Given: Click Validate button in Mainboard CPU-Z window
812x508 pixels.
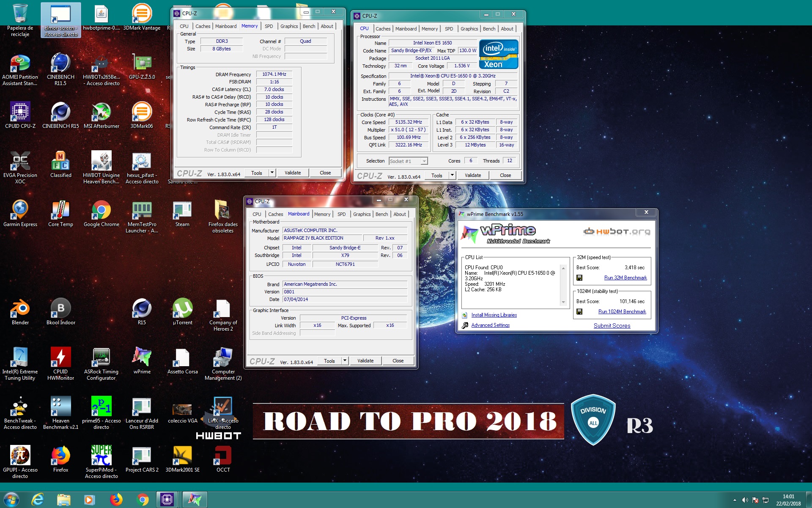Looking at the screenshot, I should [x=365, y=361].
